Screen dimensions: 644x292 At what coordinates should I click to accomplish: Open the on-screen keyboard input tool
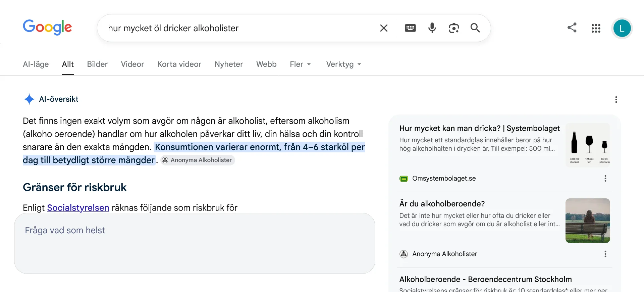click(x=410, y=28)
